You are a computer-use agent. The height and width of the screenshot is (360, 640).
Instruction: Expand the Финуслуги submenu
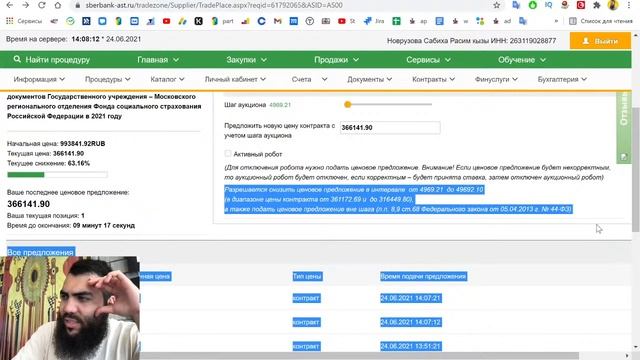(496, 79)
